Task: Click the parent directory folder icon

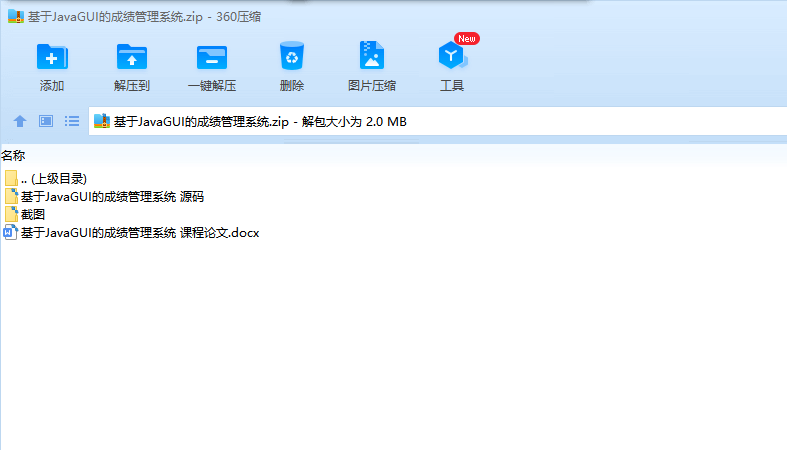Action: 11,178
